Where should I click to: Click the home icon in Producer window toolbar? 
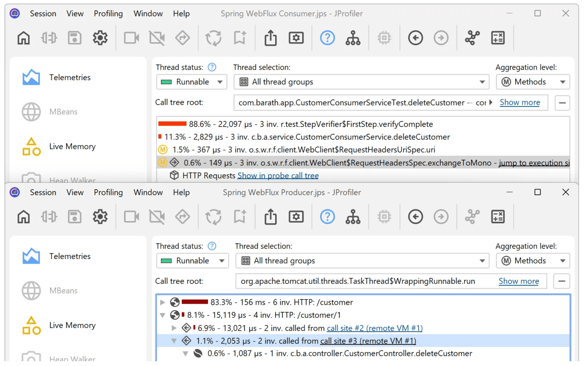(x=24, y=217)
